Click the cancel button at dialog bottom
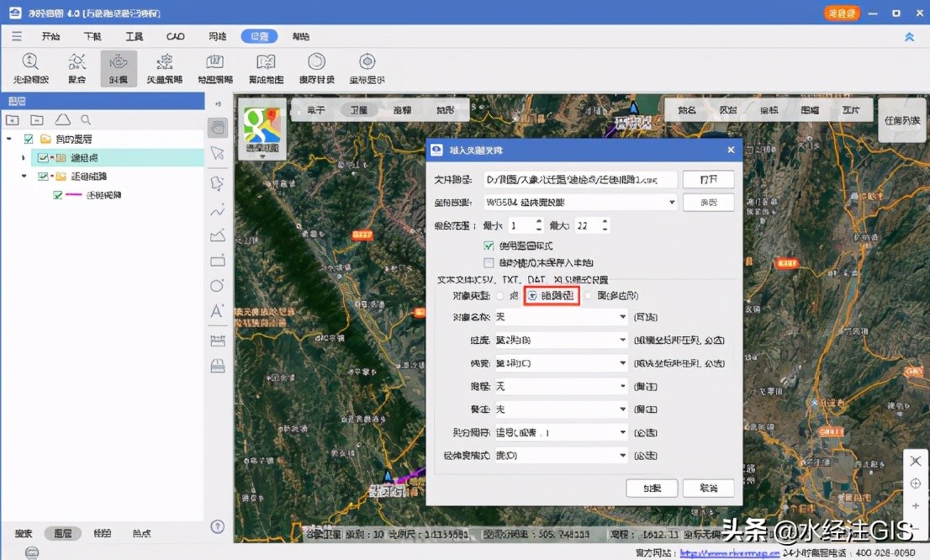 click(708, 489)
